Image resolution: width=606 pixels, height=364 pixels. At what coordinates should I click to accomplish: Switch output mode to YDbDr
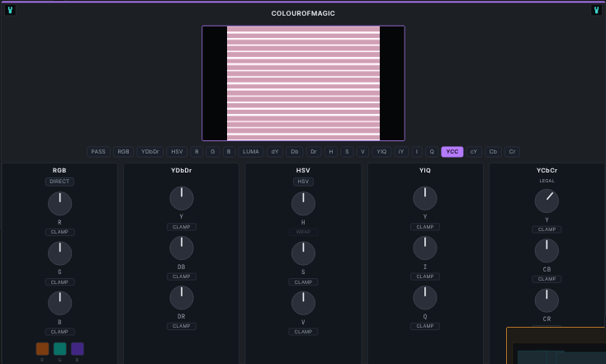pyautogui.click(x=150, y=152)
